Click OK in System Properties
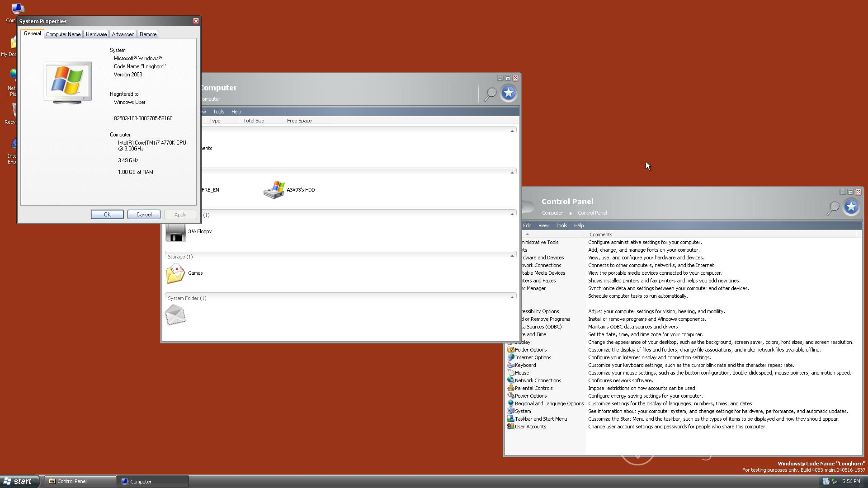 click(107, 215)
